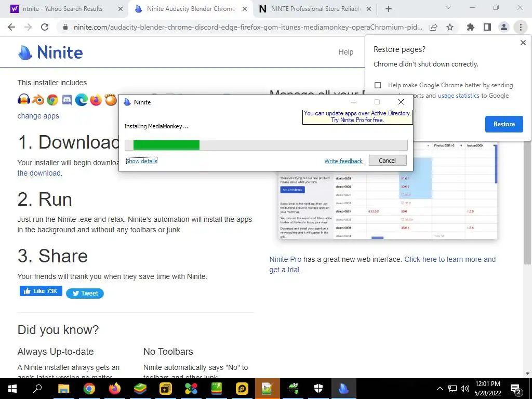Click the Firefox icon in installer list
The height and width of the screenshot is (399, 532).
pyautogui.click(x=96, y=100)
